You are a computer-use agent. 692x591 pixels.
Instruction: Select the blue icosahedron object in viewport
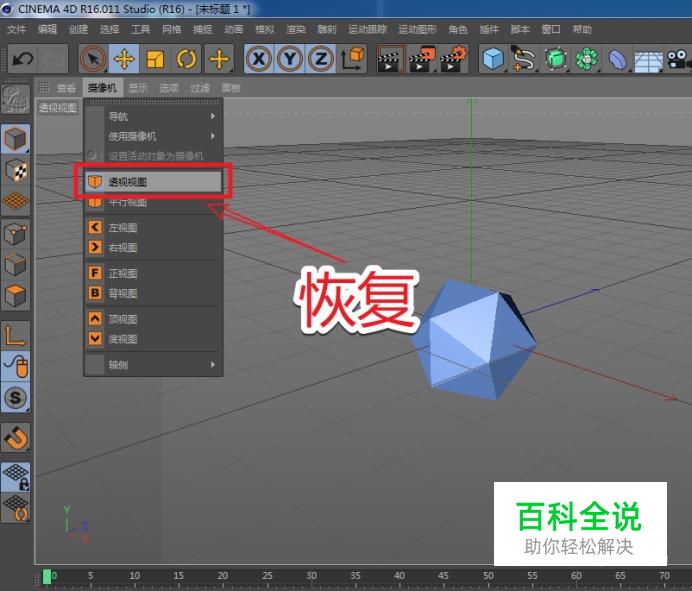click(474, 340)
